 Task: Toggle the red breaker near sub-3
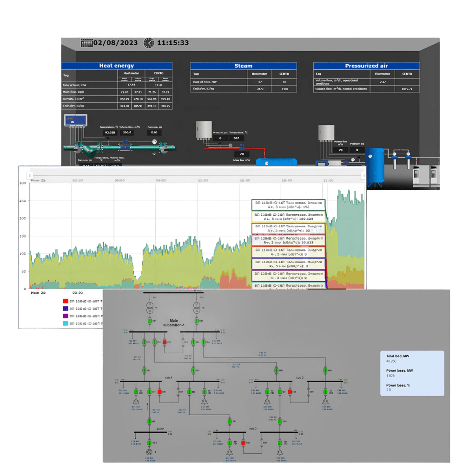(243, 443)
